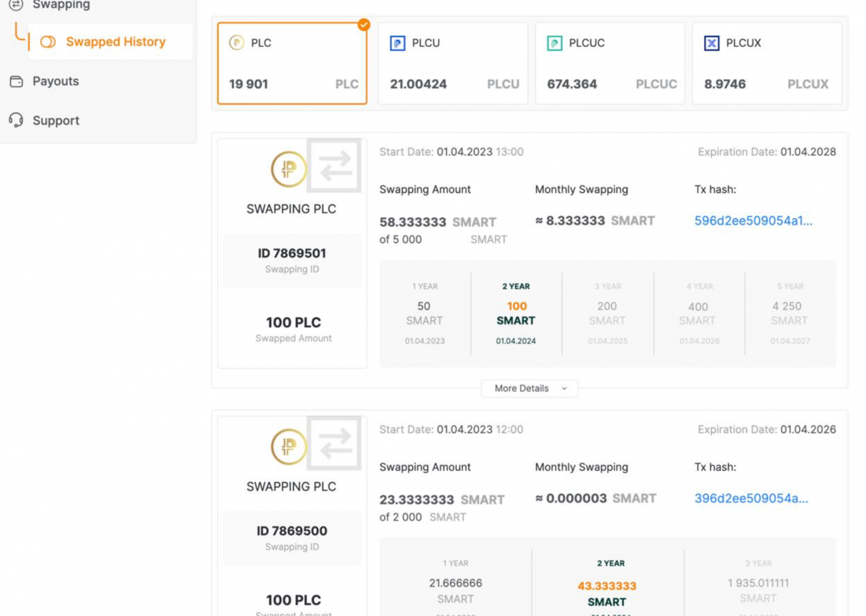Open the Payouts menu item
866x616 pixels.
click(x=55, y=82)
